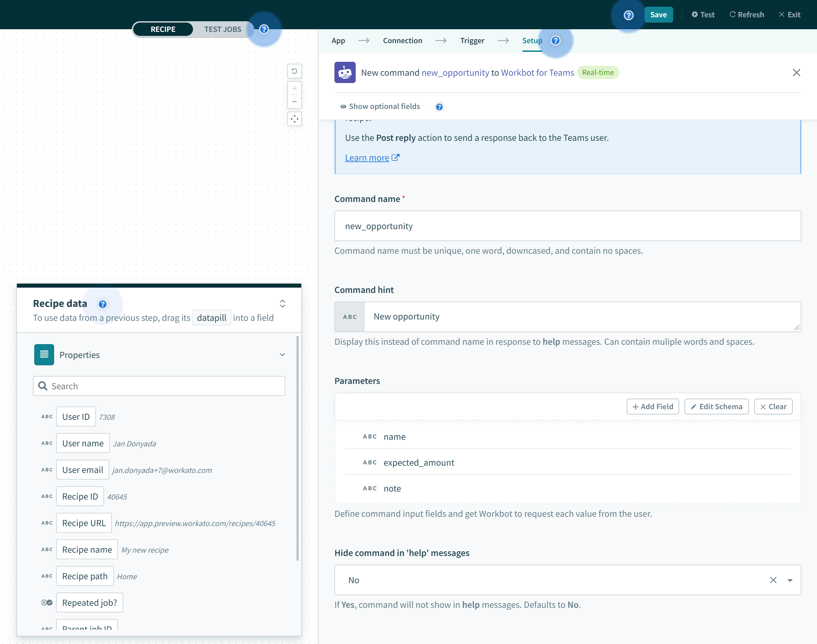Collapse the Properties section chevron
Image resolution: width=817 pixels, height=644 pixels.
click(x=282, y=354)
